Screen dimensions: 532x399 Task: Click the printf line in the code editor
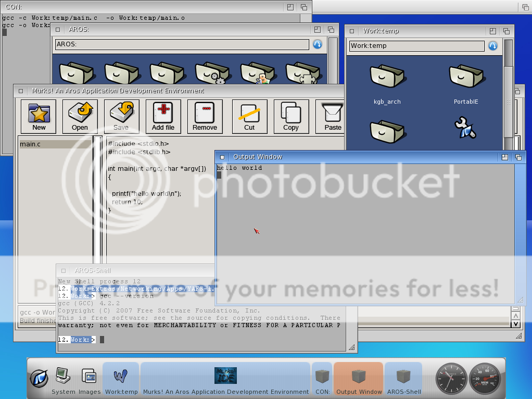pos(147,194)
